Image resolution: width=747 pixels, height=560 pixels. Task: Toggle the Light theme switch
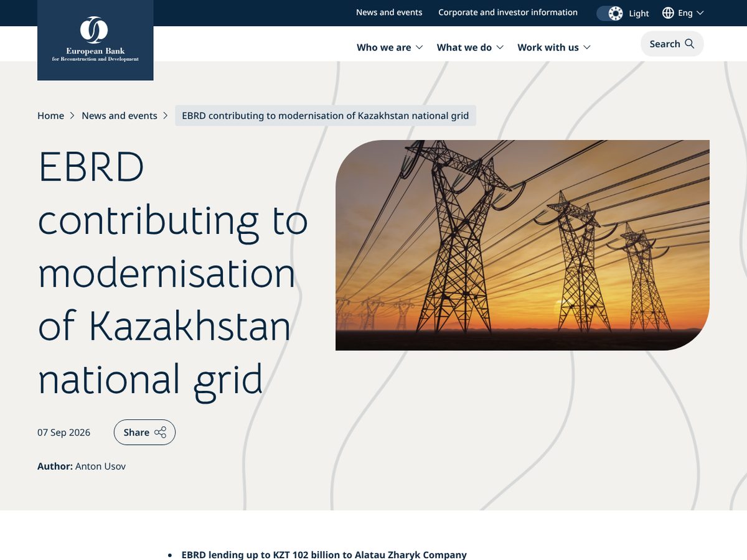(x=610, y=13)
